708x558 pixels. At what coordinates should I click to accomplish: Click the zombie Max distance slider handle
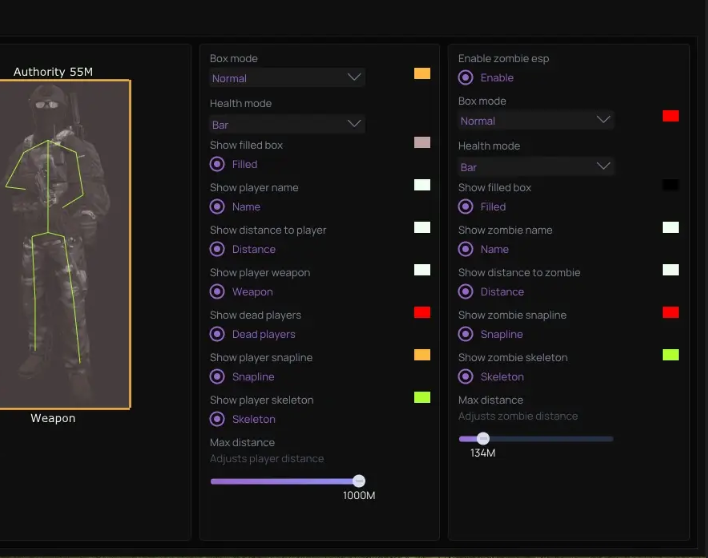tap(483, 438)
